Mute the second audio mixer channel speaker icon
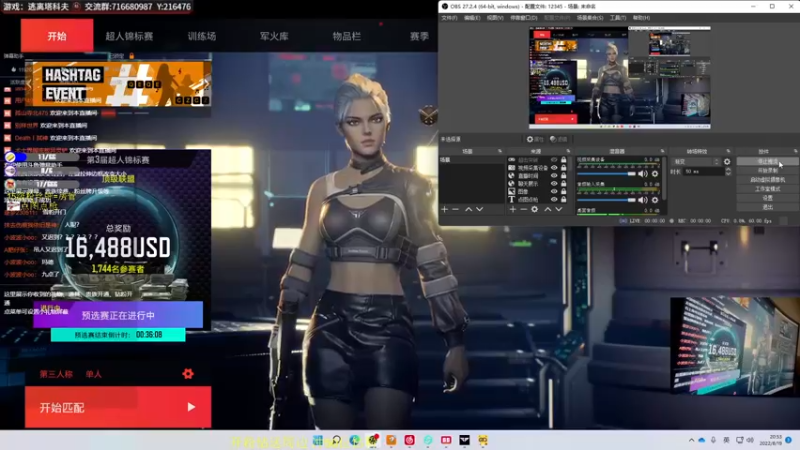This screenshot has width=800, height=450. point(643,200)
